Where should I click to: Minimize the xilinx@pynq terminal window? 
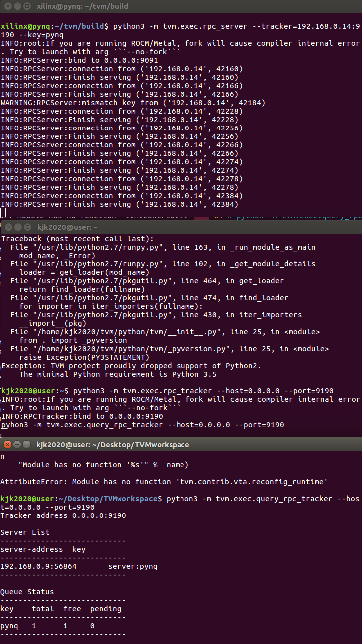click(x=17, y=6)
